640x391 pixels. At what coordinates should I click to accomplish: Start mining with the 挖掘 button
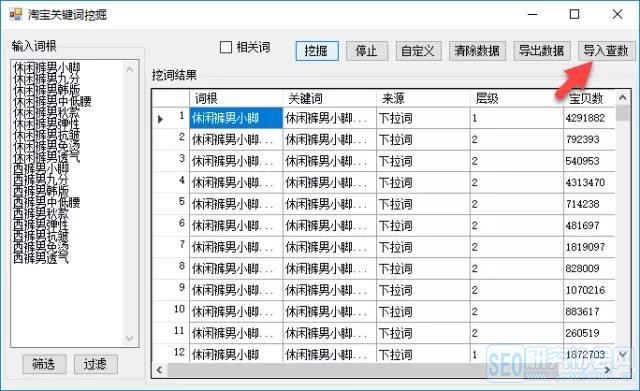point(317,51)
